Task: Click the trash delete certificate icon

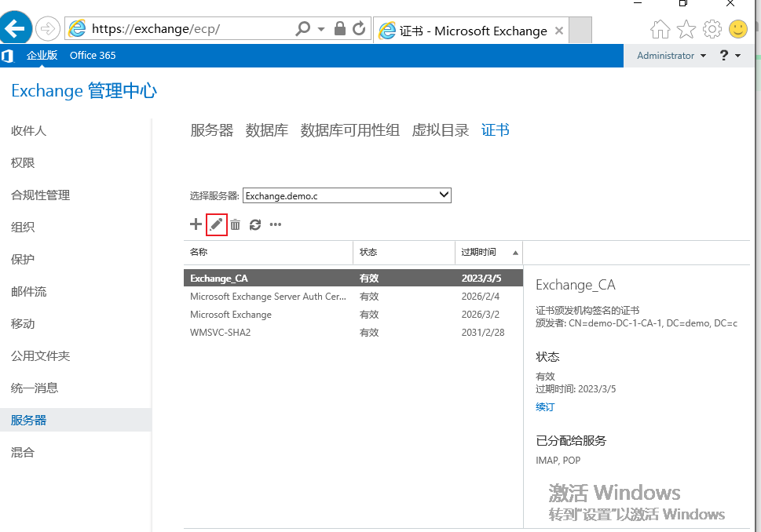Action: coord(236,224)
